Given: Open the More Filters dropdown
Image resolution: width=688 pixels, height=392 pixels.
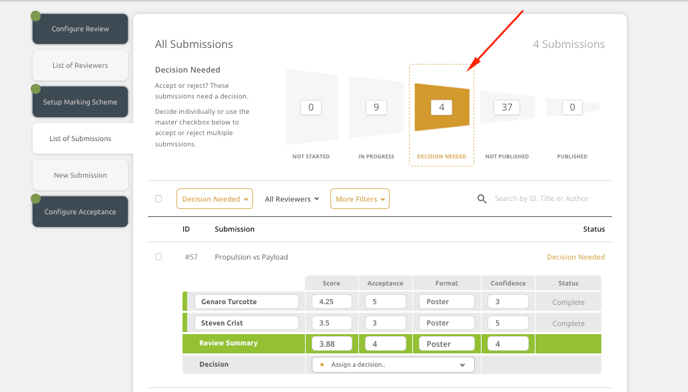Looking at the screenshot, I should pyautogui.click(x=360, y=199).
